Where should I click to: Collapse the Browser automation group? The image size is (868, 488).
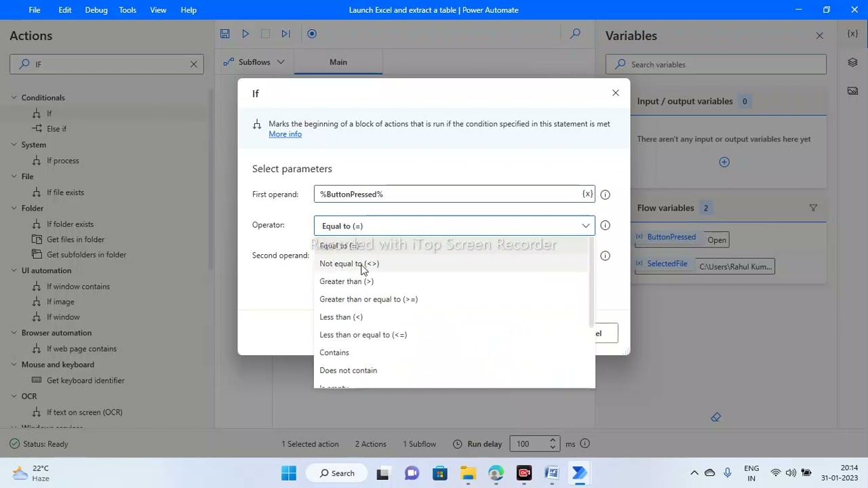tap(14, 333)
